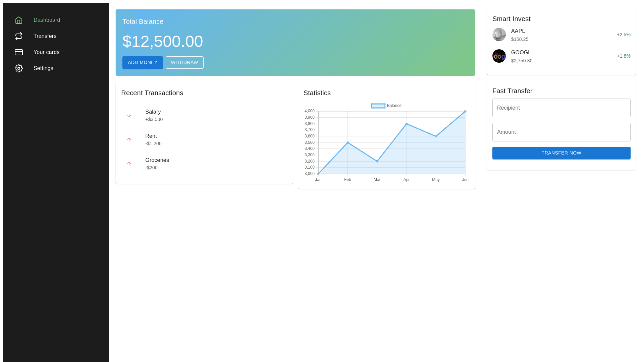Click the GOOGL stock avatar

[x=499, y=56]
